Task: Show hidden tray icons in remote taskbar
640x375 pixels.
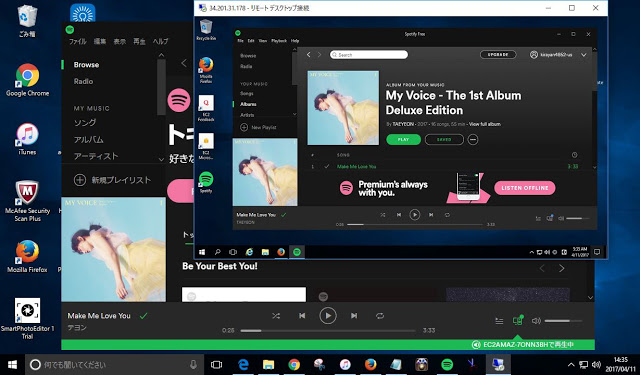Action: [531, 253]
